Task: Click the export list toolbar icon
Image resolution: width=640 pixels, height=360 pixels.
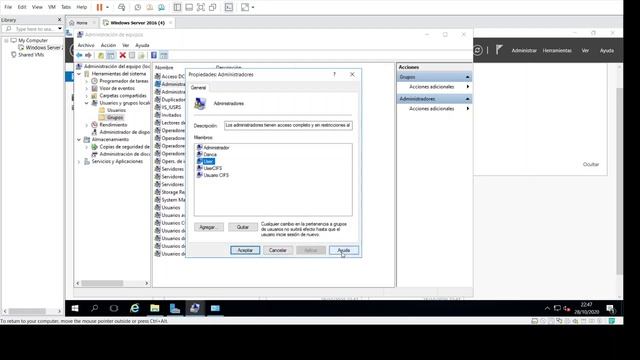Action: click(x=141, y=55)
